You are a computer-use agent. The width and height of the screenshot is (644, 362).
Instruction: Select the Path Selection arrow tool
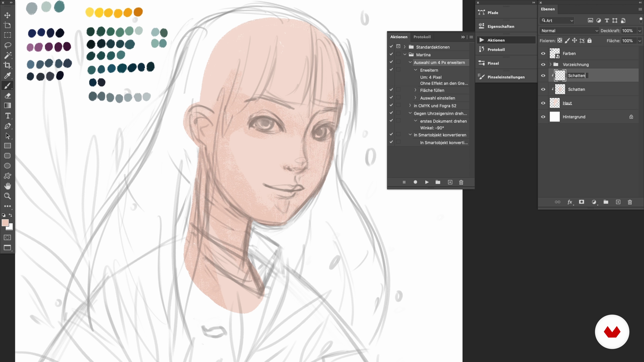coord(7,136)
